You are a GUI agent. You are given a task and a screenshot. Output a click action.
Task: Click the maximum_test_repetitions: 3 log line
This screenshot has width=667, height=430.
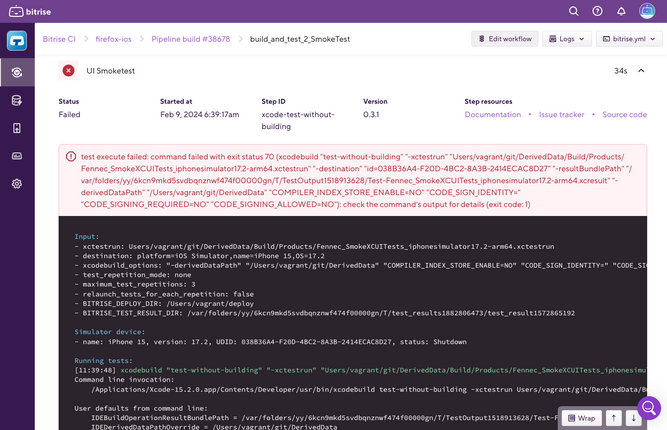click(135, 284)
